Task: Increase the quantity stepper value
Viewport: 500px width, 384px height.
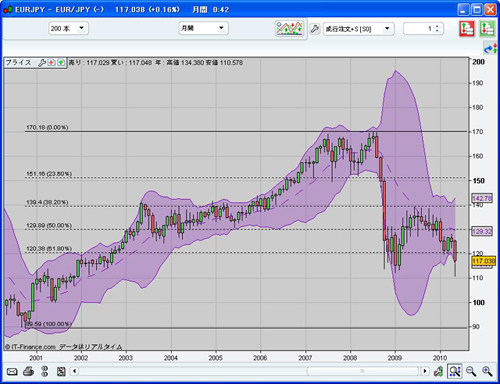Action: [437, 26]
